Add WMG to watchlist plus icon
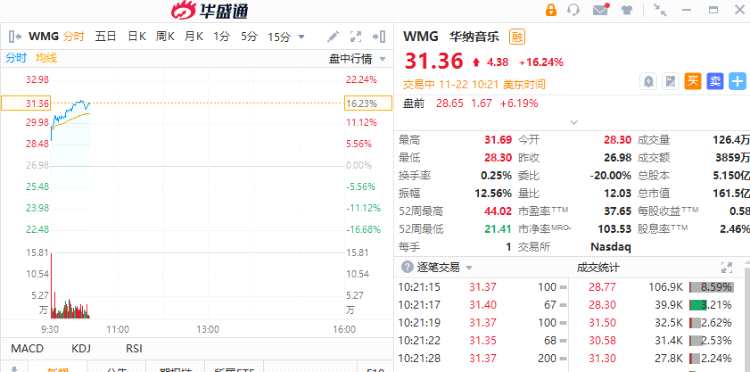 click(x=737, y=81)
